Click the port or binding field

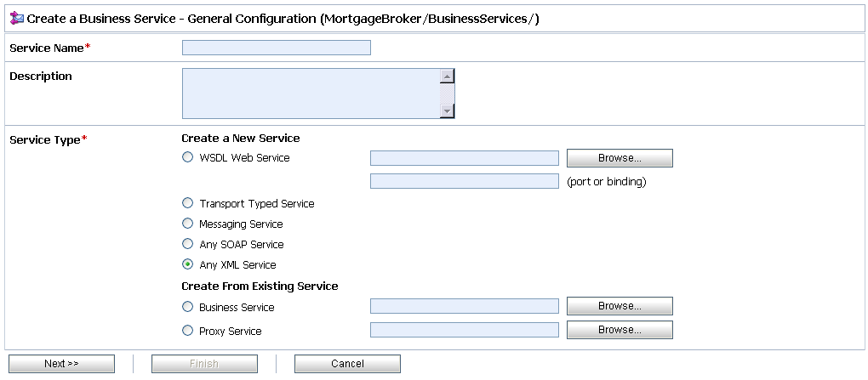465,181
